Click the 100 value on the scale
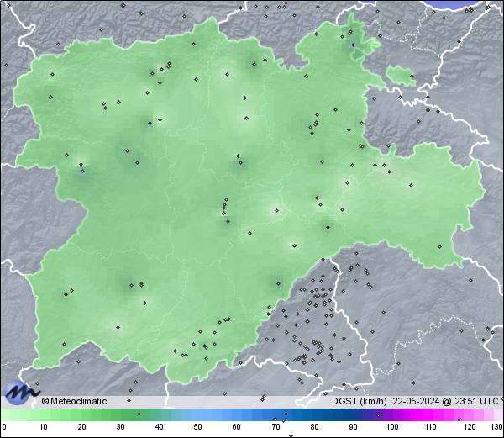 point(392,427)
